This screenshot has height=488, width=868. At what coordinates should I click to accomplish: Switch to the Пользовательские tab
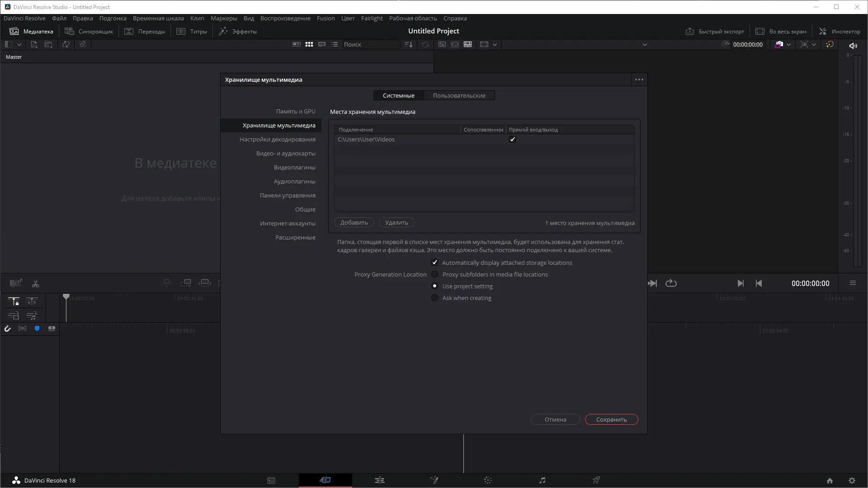pos(459,95)
